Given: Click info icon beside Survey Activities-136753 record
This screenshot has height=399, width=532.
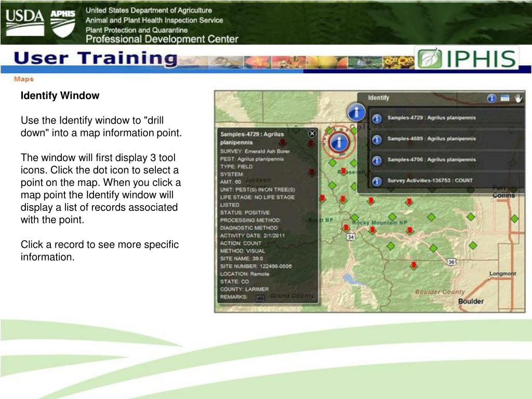Looking at the screenshot, I should 377,181.
